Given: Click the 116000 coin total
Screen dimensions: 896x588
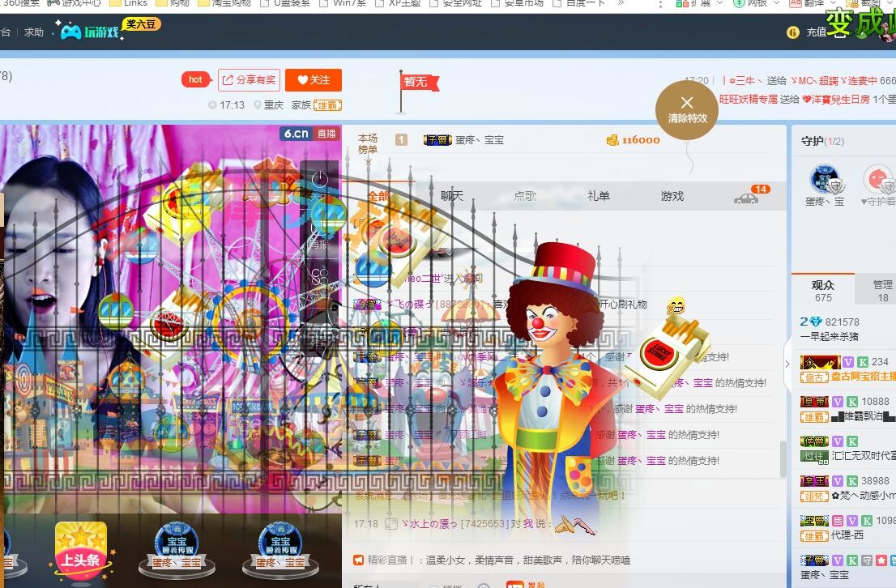Looking at the screenshot, I should [641, 140].
